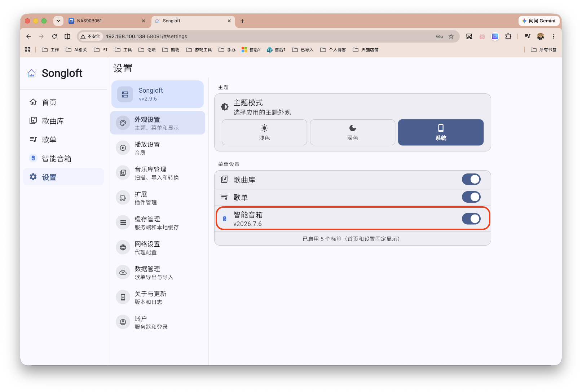
Task: Click the forward navigation arrow in browser
Action: [x=41, y=36]
